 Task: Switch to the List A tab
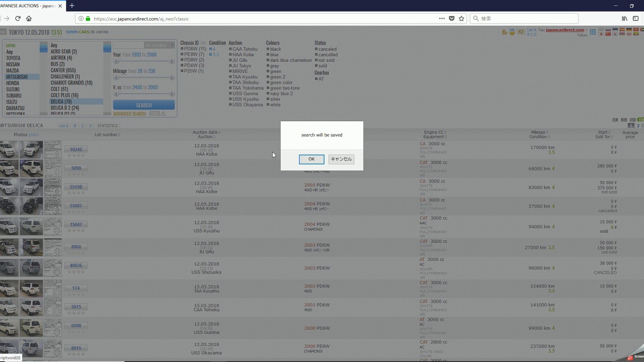click(63, 126)
